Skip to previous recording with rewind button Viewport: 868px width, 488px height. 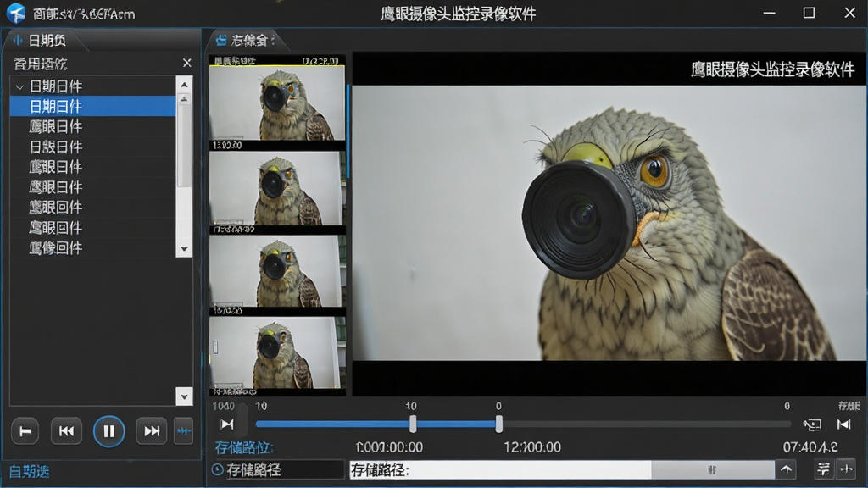[x=66, y=431]
